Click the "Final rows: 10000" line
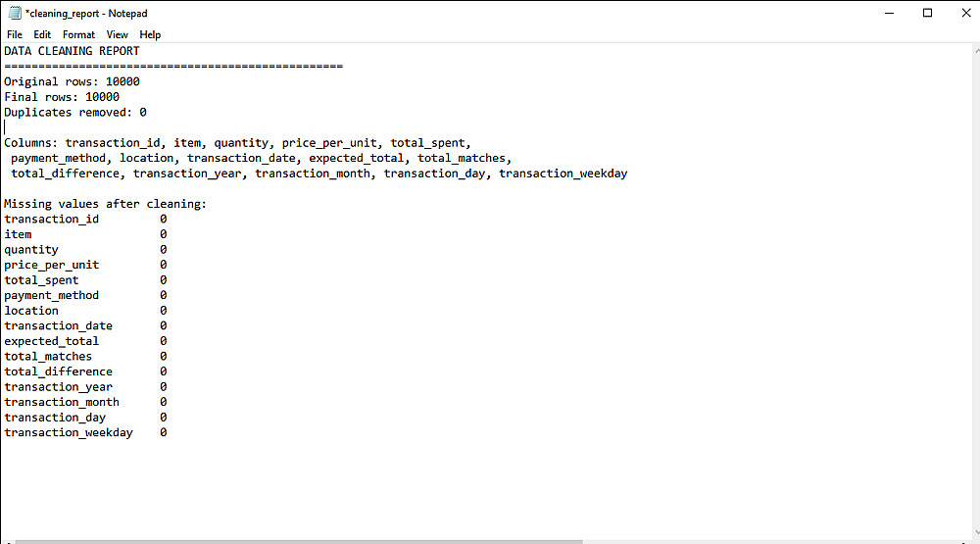Screen dimensions: 980x544 pos(62,97)
